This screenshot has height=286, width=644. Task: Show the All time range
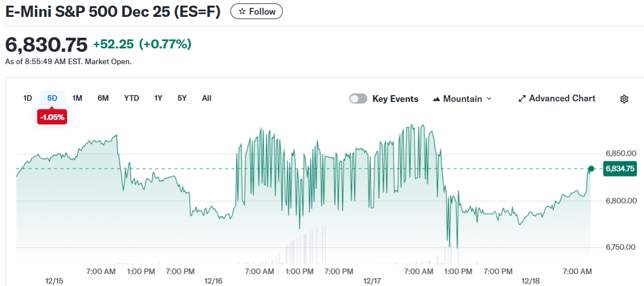click(207, 98)
